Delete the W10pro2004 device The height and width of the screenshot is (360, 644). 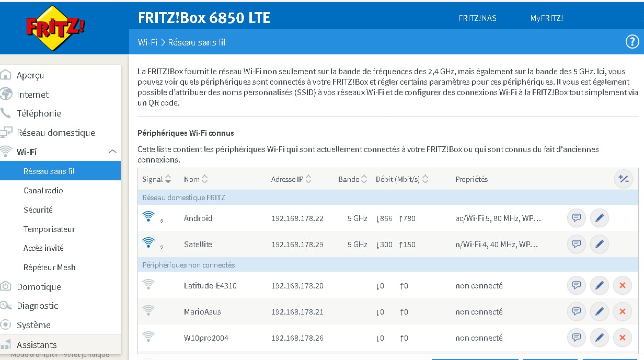(x=623, y=338)
